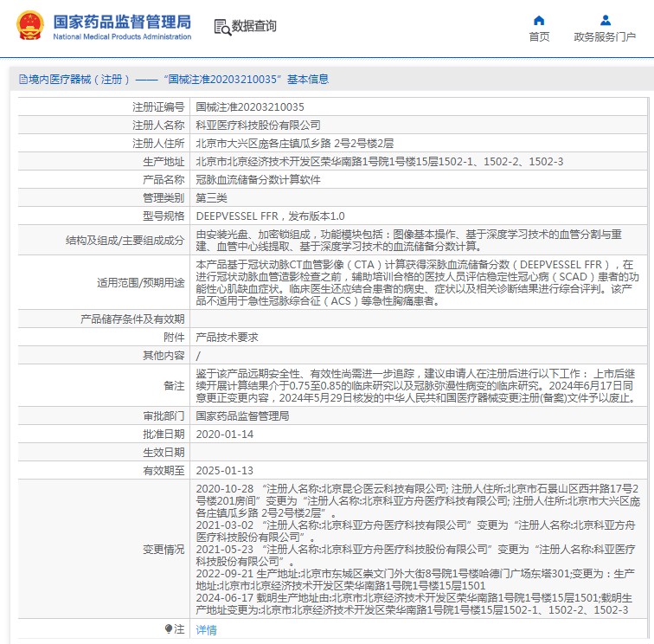Click the 生效日期 row label

163,453
